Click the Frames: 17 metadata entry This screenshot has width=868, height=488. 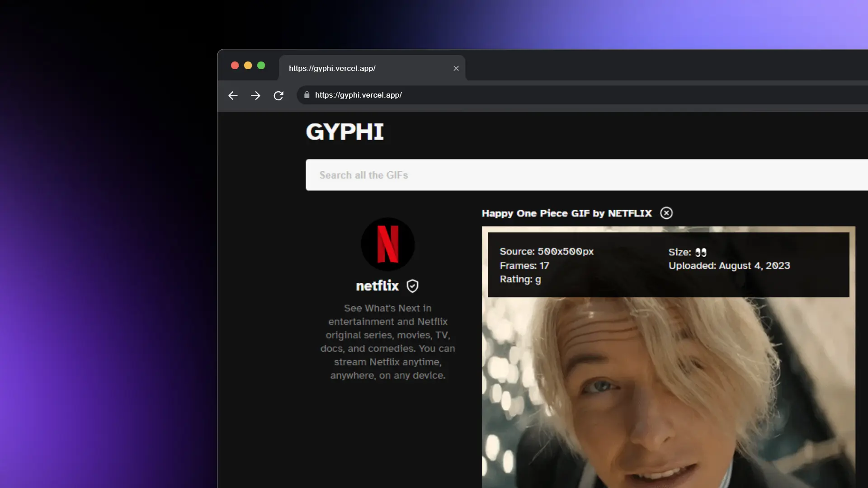(x=524, y=266)
